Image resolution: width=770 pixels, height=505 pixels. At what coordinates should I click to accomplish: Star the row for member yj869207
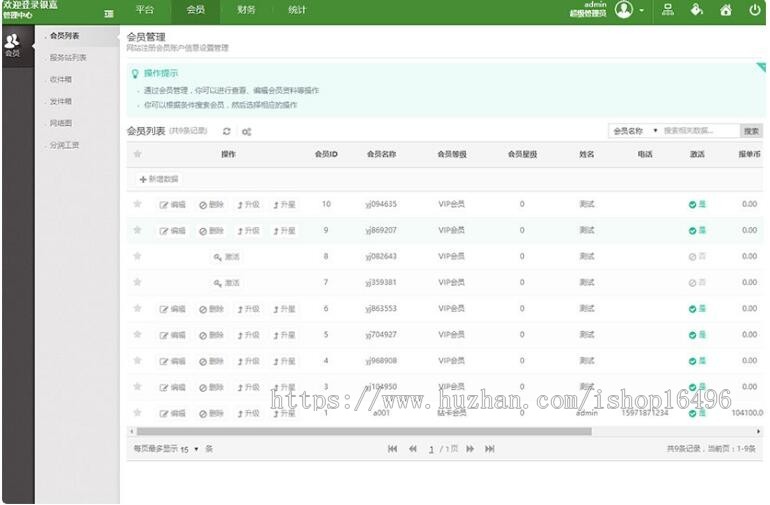[138, 230]
